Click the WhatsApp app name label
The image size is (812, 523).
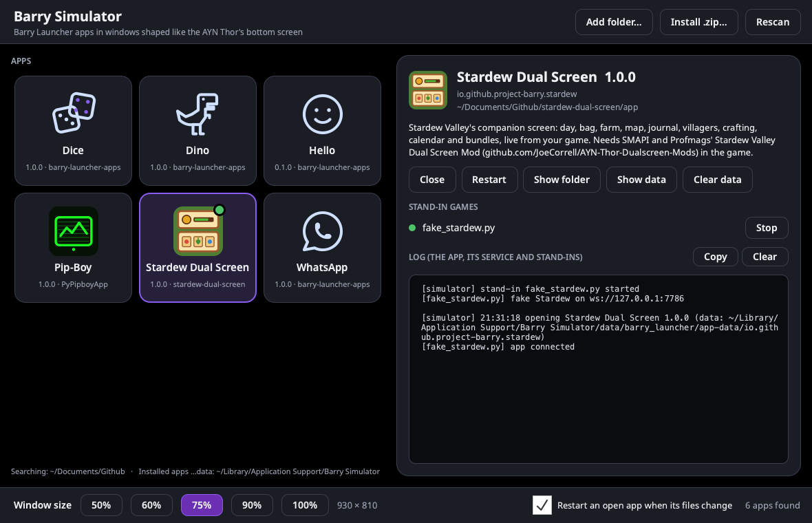click(322, 267)
